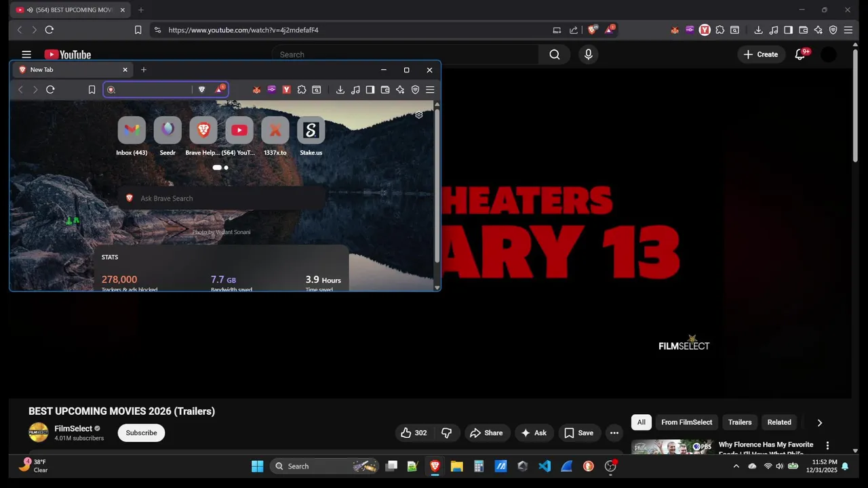Image resolution: width=868 pixels, height=488 pixels.
Task: Toggle sidebar panel in New Tab window
Action: pyautogui.click(x=370, y=89)
